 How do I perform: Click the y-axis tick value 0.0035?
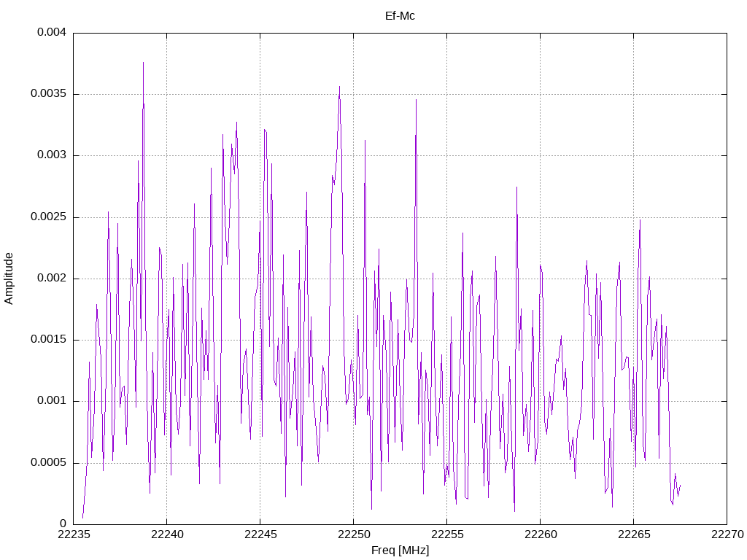click(48, 93)
